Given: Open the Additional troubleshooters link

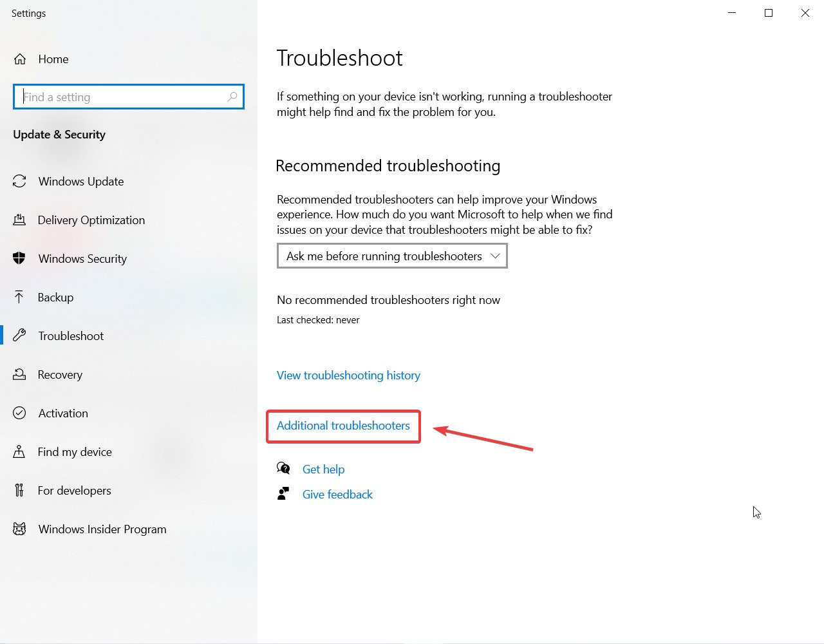Looking at the screenshot, I should pos(343,426).
